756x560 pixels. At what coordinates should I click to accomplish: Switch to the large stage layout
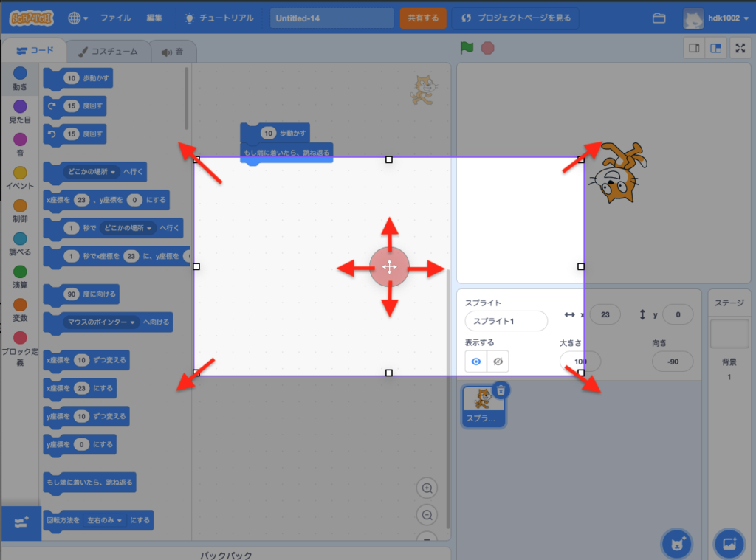point(716,48)
